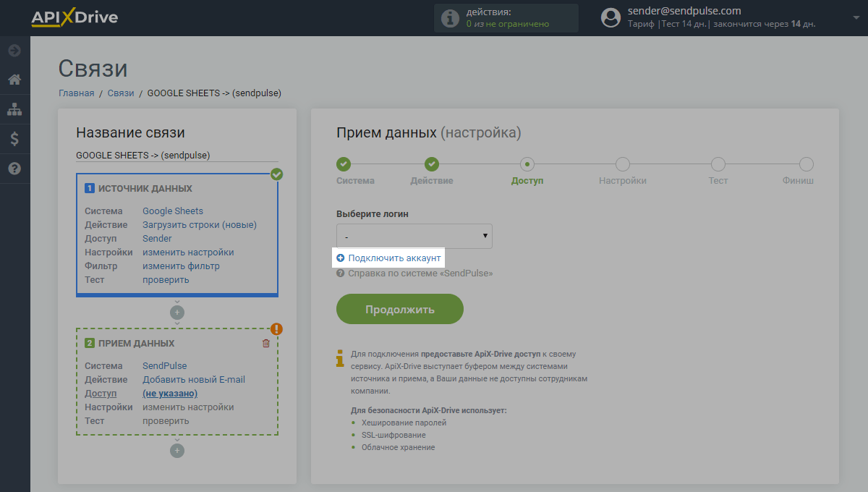Expand account menu arrow at top right

pyautogui.click(x=856, y=17)
